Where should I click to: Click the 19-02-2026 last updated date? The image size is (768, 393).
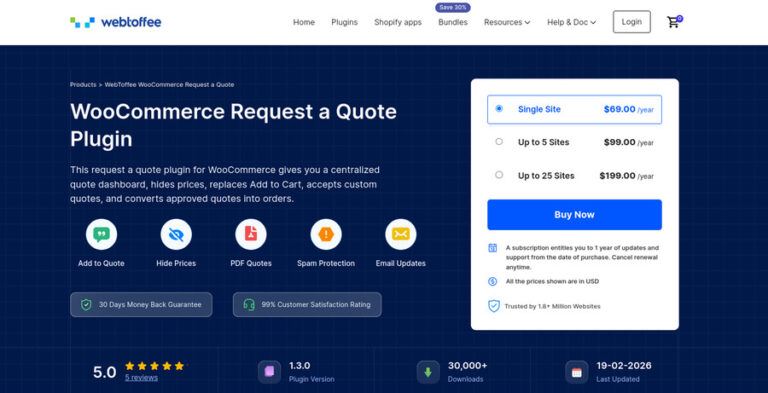coord(624,366)
